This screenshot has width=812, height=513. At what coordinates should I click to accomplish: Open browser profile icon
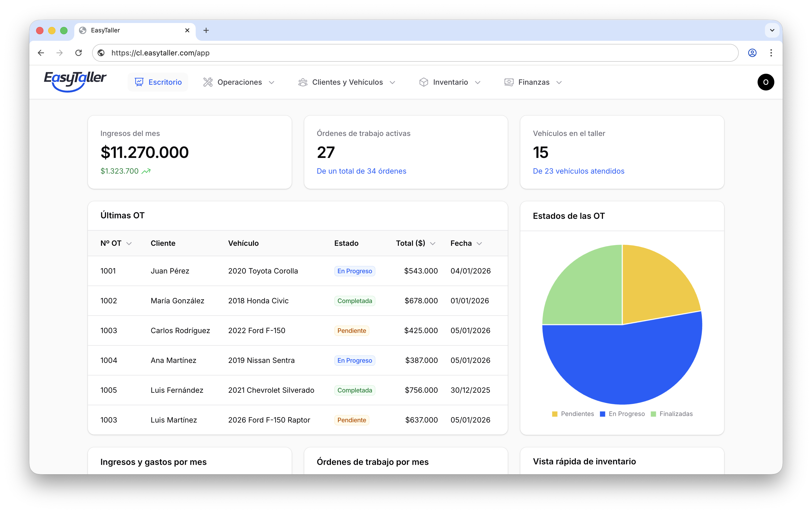(x=752, y=53)
